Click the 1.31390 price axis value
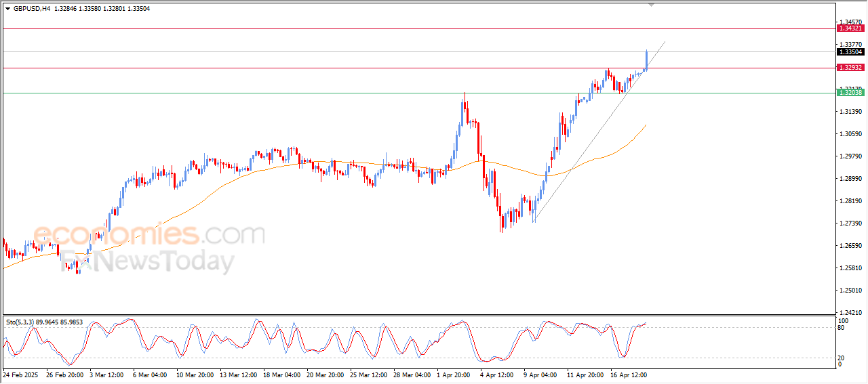 (850, 111)
